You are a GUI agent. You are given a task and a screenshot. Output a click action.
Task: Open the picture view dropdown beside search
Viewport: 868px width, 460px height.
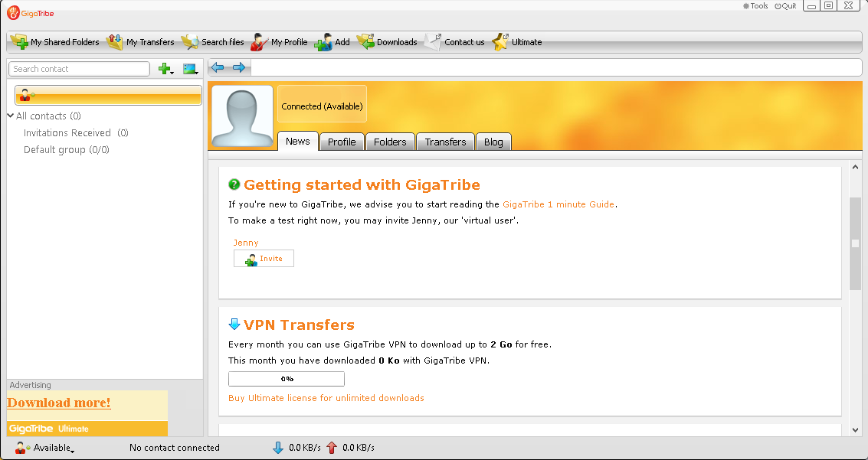point(191,69)
